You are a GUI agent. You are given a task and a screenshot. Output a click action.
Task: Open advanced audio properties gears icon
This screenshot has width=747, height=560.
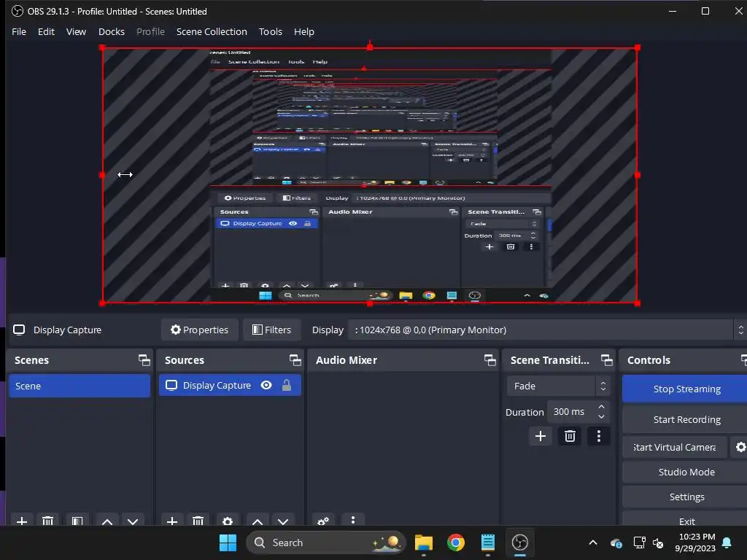point(323,521)
